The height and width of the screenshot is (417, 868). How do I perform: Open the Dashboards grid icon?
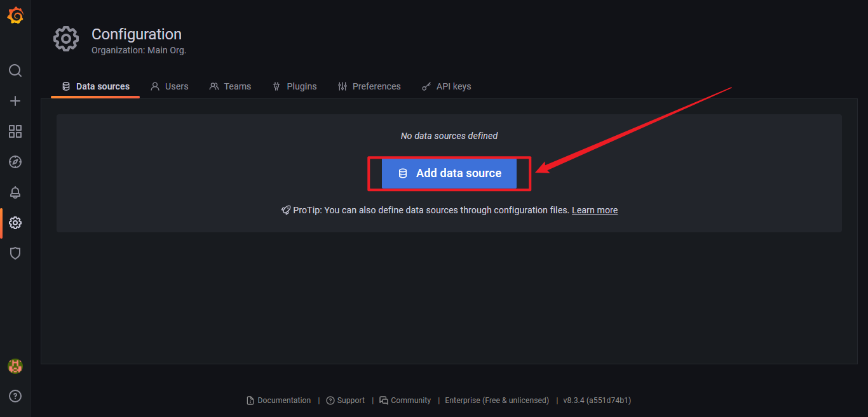(15, 131)
